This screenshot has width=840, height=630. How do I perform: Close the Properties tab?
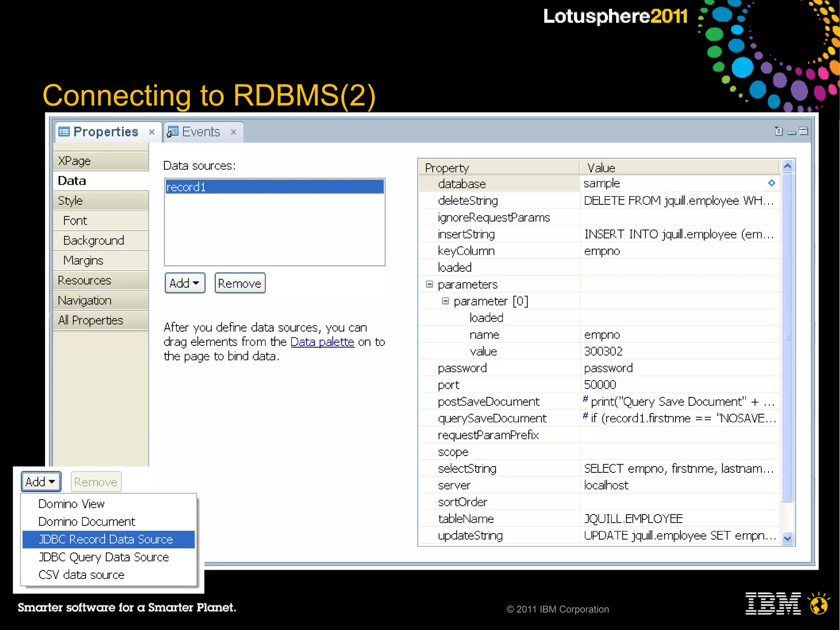pos(152,132)
